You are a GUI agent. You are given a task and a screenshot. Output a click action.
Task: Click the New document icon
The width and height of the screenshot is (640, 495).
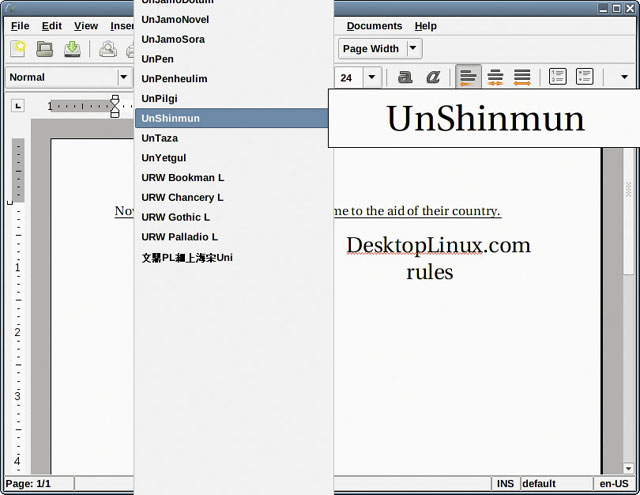coord(18,49)
